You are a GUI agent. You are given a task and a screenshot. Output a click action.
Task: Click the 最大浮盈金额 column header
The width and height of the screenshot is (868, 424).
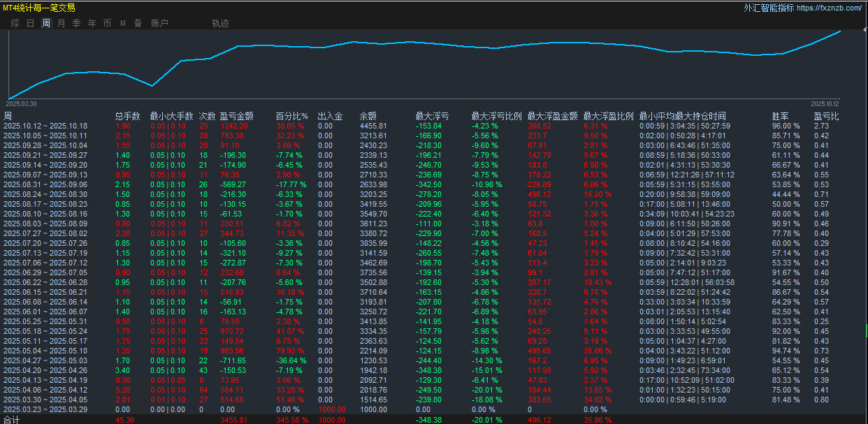click(x=552, y=116)
